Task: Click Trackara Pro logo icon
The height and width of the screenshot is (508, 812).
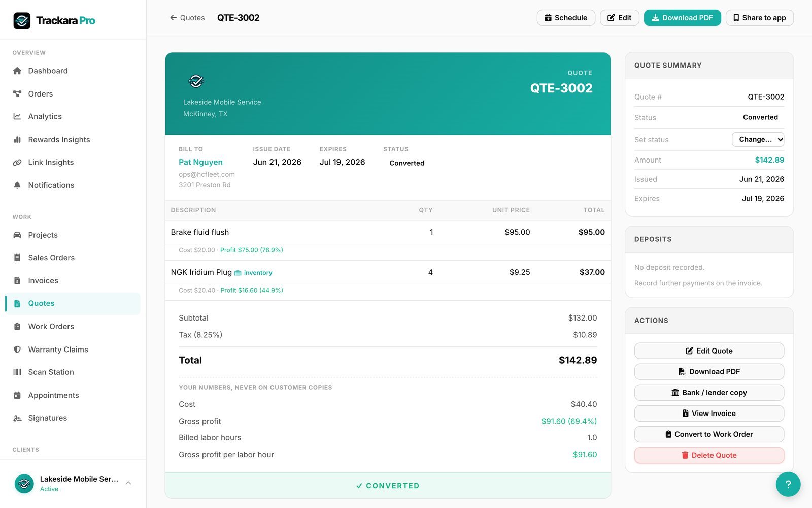Action: [x=22, y=21]
